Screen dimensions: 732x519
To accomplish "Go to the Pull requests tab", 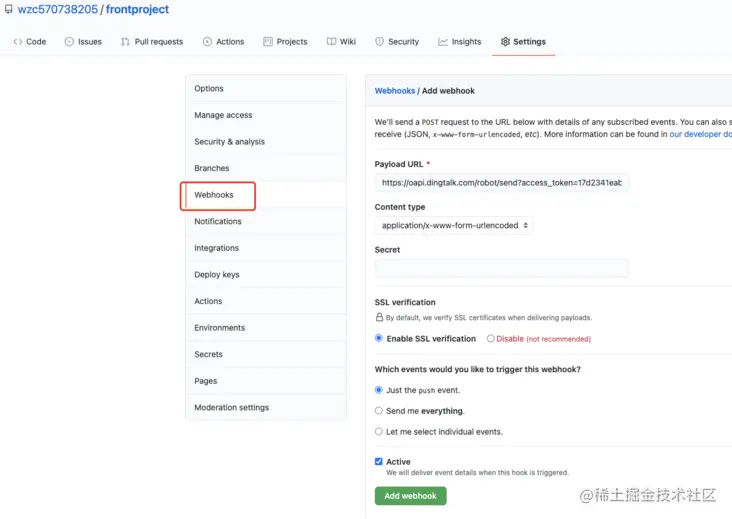I will [x=152, y=42].
